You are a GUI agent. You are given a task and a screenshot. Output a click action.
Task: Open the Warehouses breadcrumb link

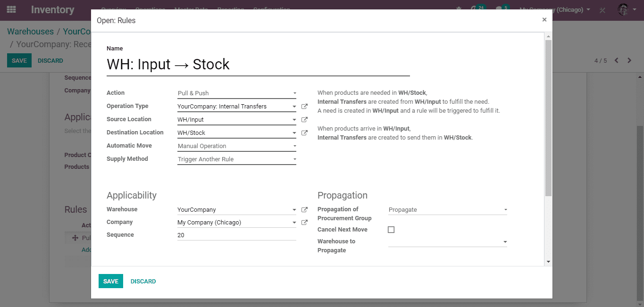tap(31, 32)
